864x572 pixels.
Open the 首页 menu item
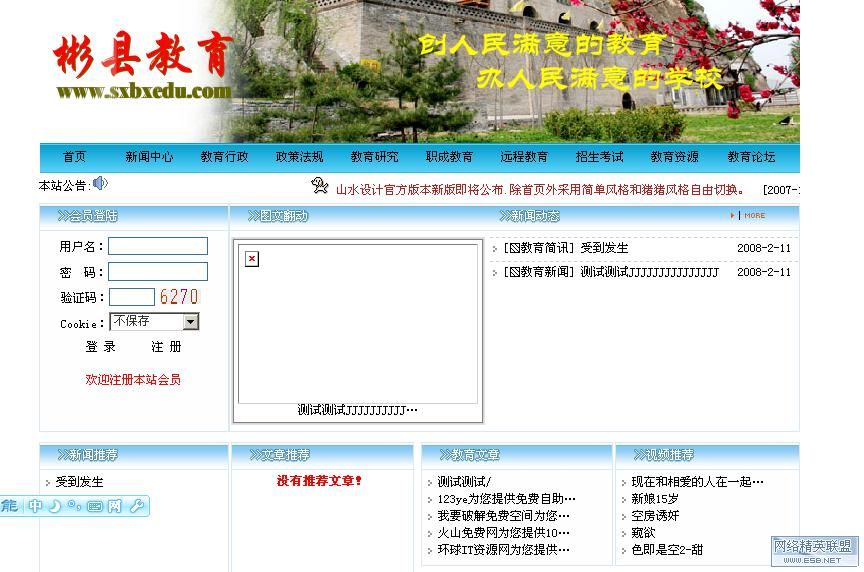(x=74, y=157)
